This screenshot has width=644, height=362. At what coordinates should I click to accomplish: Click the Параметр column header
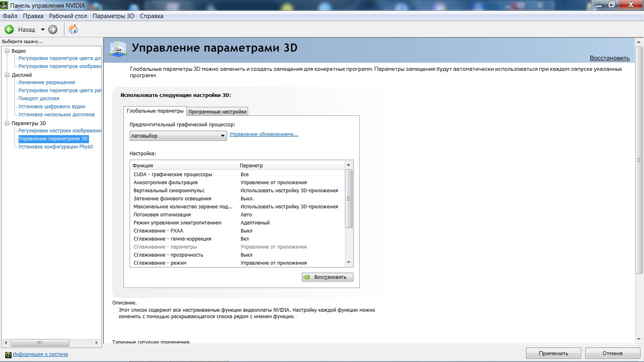pos(291,165)
